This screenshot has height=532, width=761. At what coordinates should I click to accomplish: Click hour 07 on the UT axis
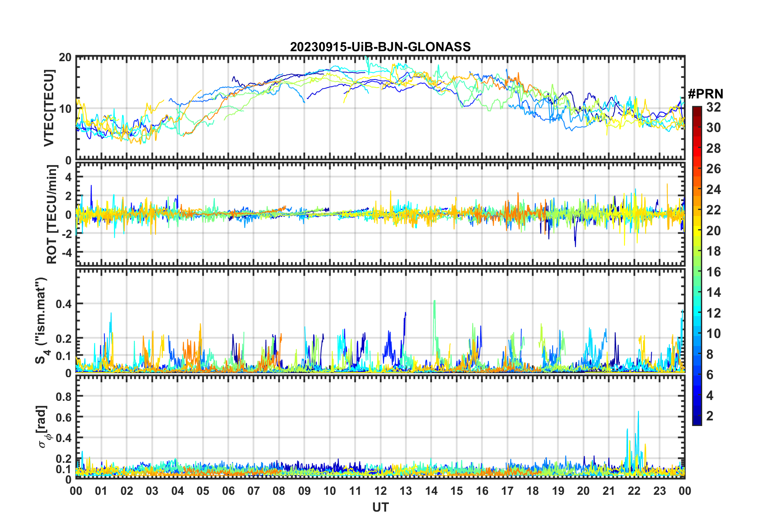pyautogui.click(x=254, y=491)
